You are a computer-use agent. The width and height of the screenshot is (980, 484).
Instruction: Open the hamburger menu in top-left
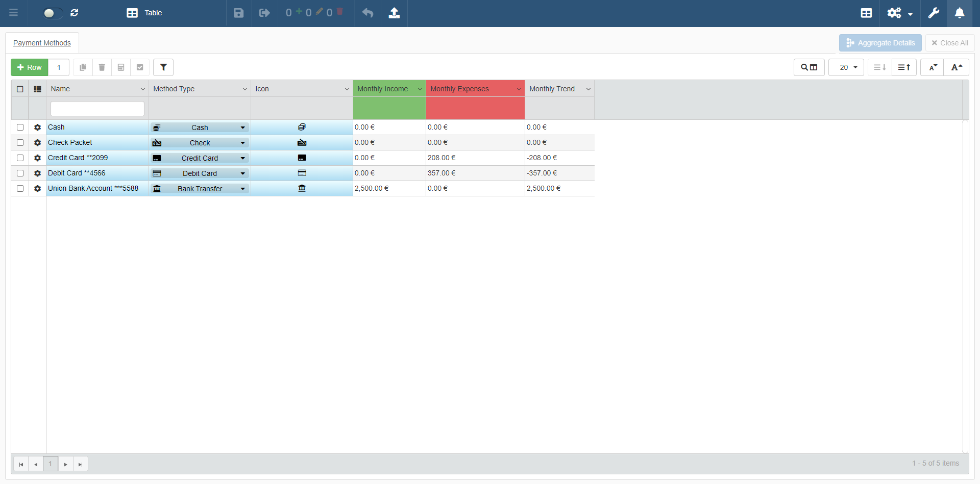tap(14, 13)
